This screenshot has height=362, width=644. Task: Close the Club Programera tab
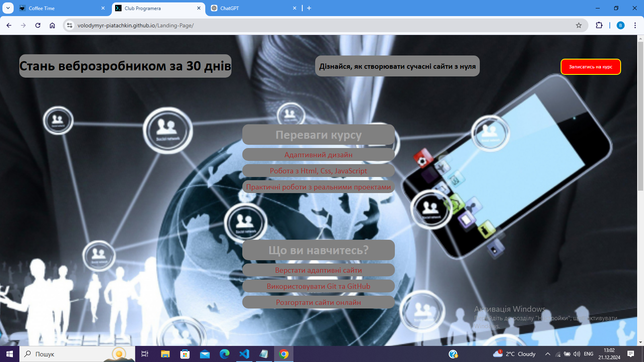pyautogui.click(x=199, y=8)
